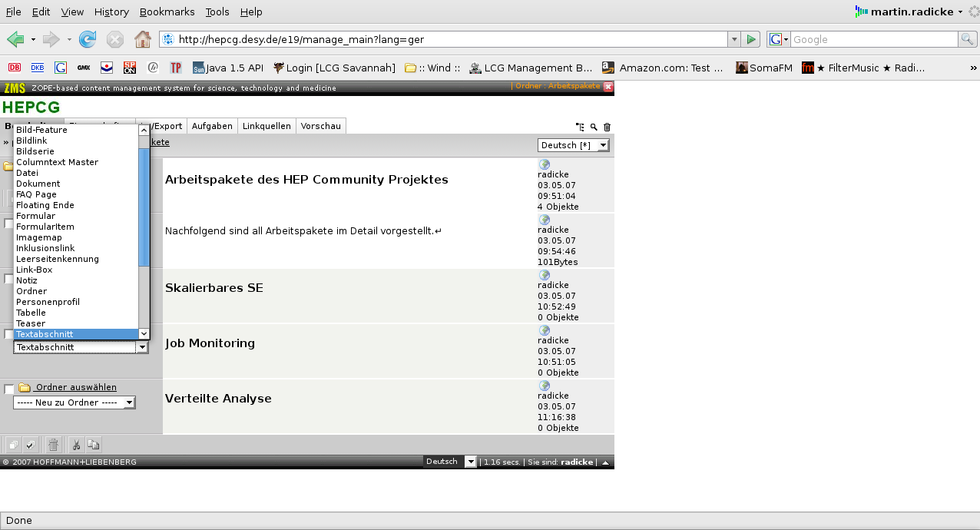This screenshot has width=980, height=530.
Task: Open the Bookmarks menu
Action: click(167, 12)
